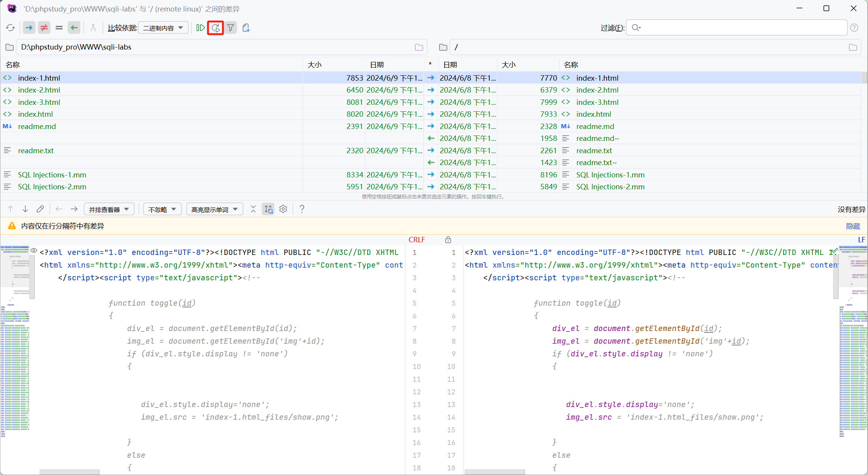868x475 pixels.
Task: Click the refresh comparison icon
Action: [x=10, y=28]
